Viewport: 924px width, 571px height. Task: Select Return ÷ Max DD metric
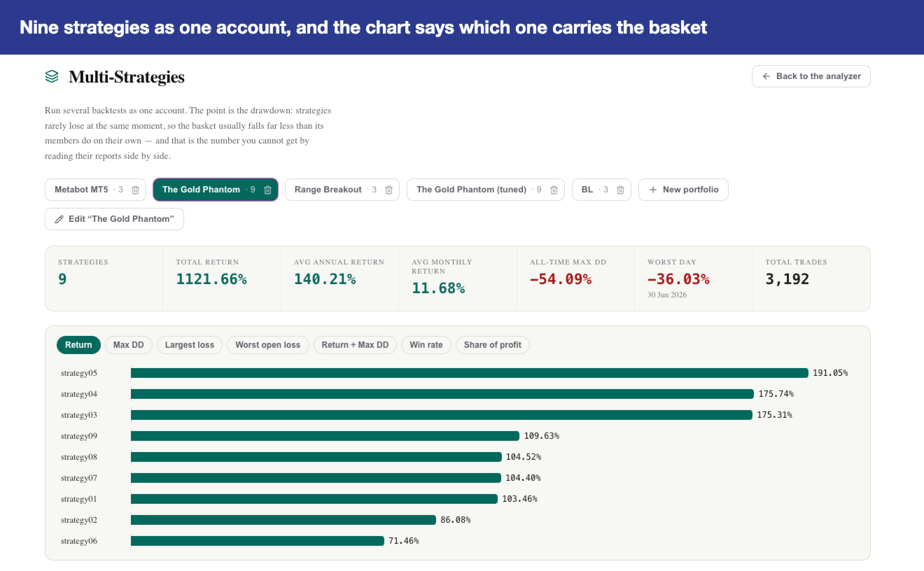click(355, 345)
